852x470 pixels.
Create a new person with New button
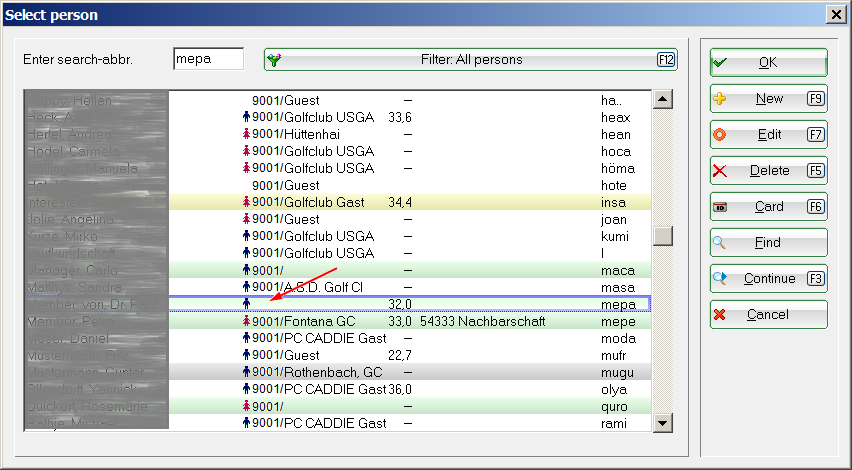point(768,99)
